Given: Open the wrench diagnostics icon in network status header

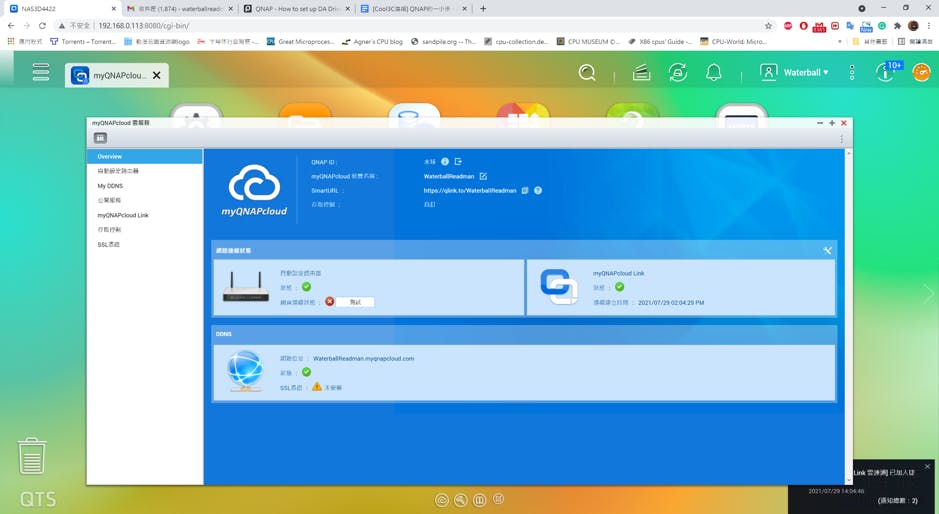Looking at the screenshot, I should [827, 250].
